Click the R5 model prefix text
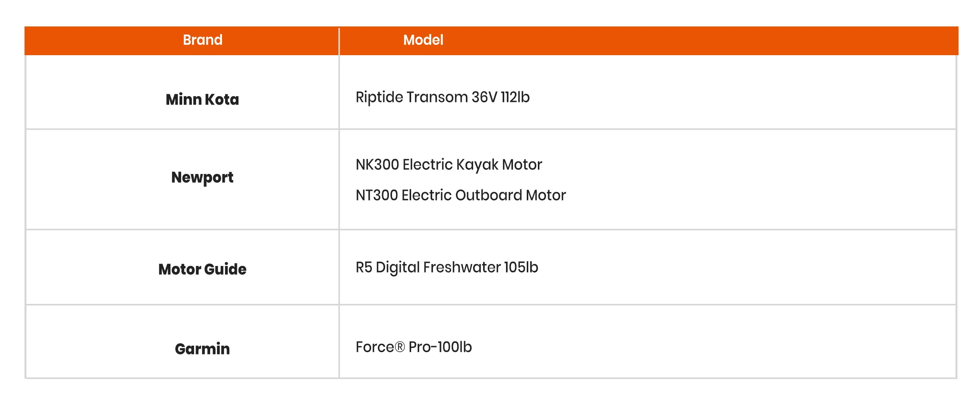 point(364,267)
